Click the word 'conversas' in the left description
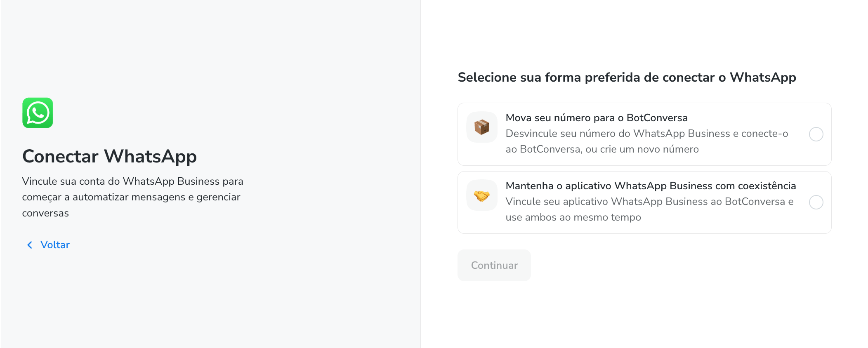The height and width of the screenshot is (348, 868). (45, 213)
